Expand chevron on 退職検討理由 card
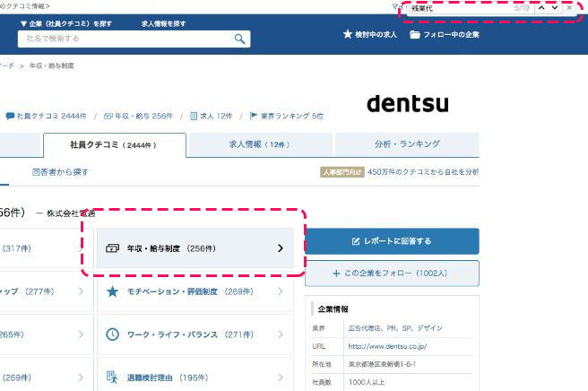 coord(281,378)
